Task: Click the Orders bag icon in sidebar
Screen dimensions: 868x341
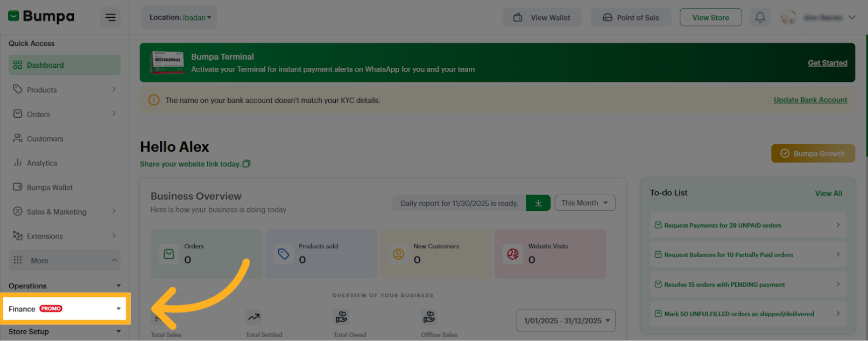Action: (x=18, y=113)
